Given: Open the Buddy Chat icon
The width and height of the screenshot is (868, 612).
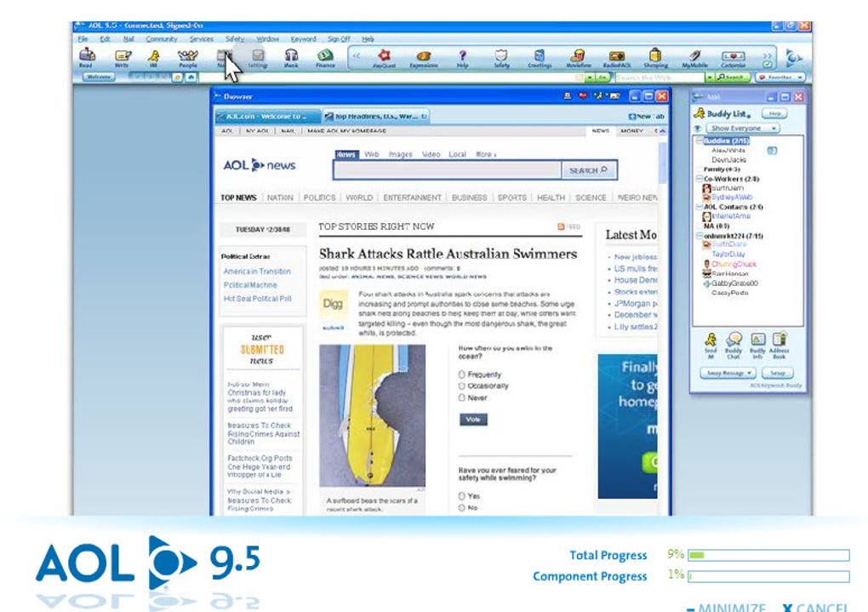Looking at the screenshot, I should pyautogui.click(x=734, y=346).
